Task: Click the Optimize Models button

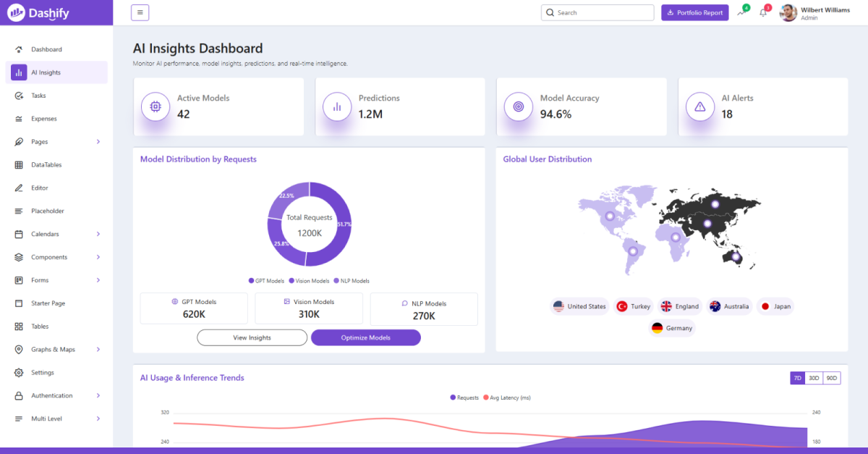Action: pyautogui.click(x=366, y=337)
